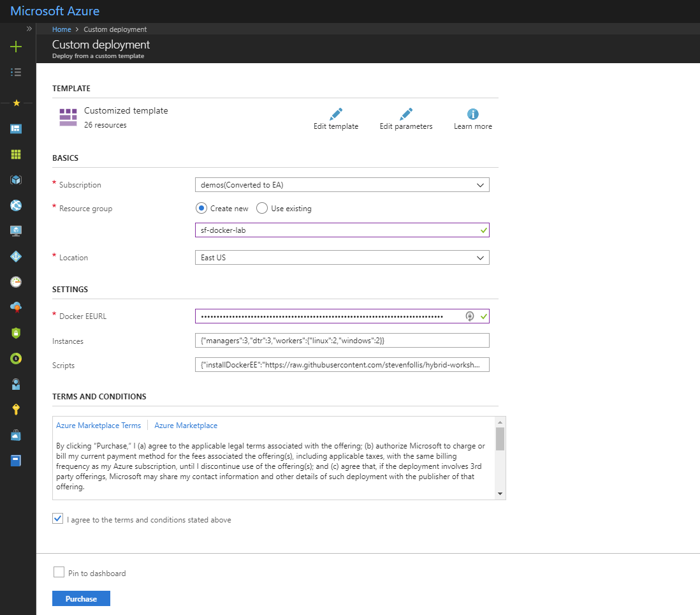The height and width of the screenshot is (615, 700).
Task: Open the blue diamond Azure Active Directory icon
Action: point(16,256)
